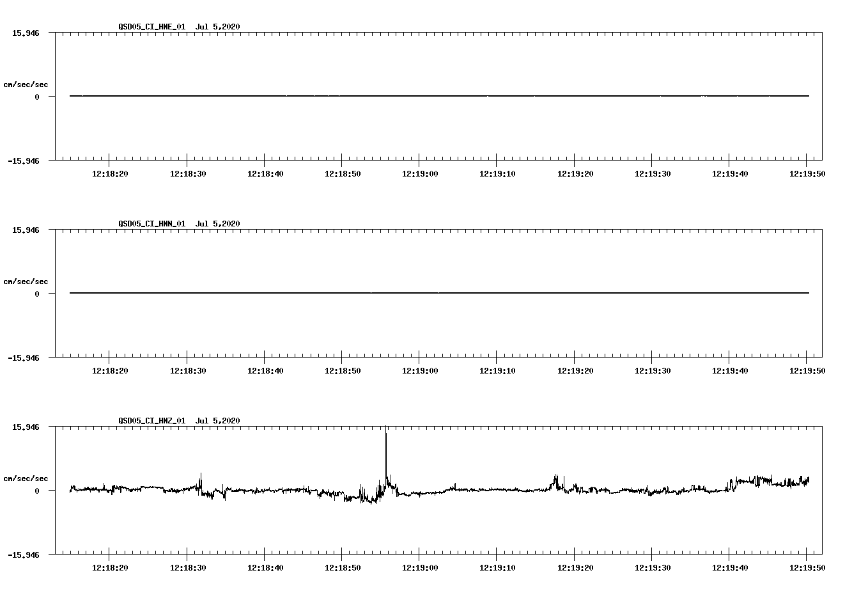Click 12:19:30 time label under HNZ plot
This screenshot has width=868, height=591.
pos(652,567)
